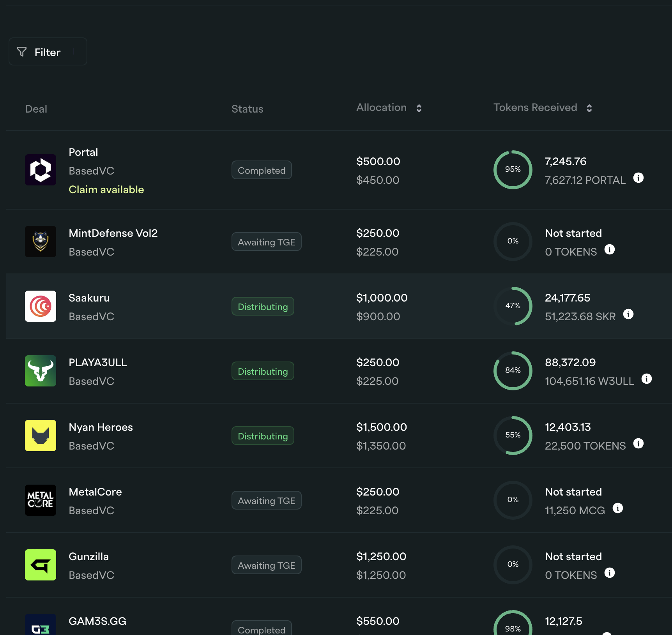Click the GAM3S.GG logo

(x=41, y=626)
